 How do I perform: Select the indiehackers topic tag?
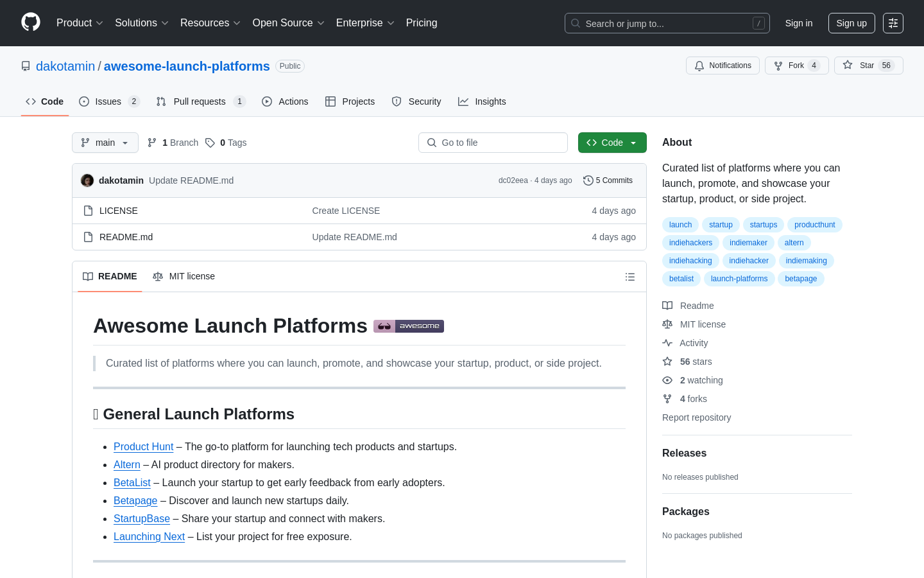click(690, 243)
